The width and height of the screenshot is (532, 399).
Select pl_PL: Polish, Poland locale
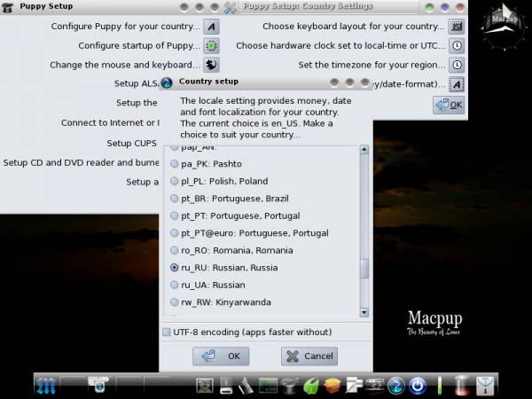[x=174, y=181]
